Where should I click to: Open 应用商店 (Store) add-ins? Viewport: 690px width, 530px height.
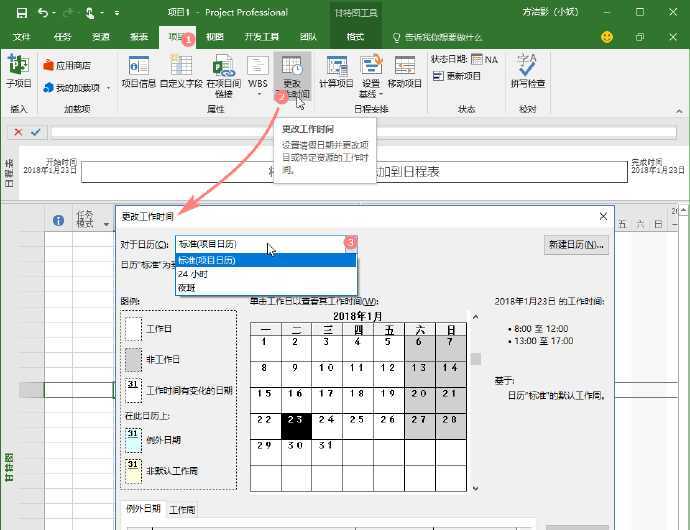click(x=66, y=65)
